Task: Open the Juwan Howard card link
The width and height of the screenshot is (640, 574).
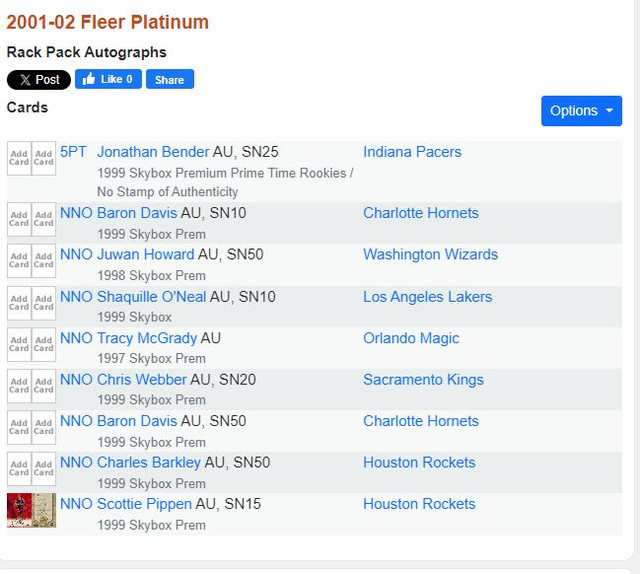Action: click(x=146, y=254)
